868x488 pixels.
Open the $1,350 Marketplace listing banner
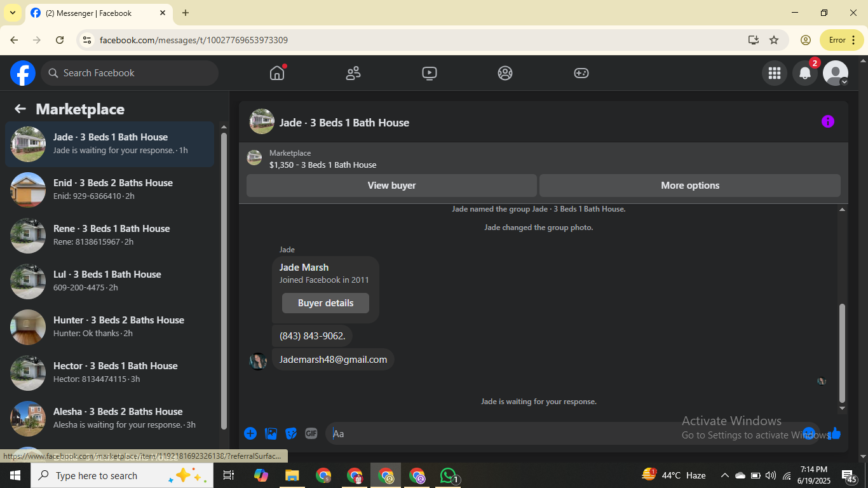click(543, 158)
